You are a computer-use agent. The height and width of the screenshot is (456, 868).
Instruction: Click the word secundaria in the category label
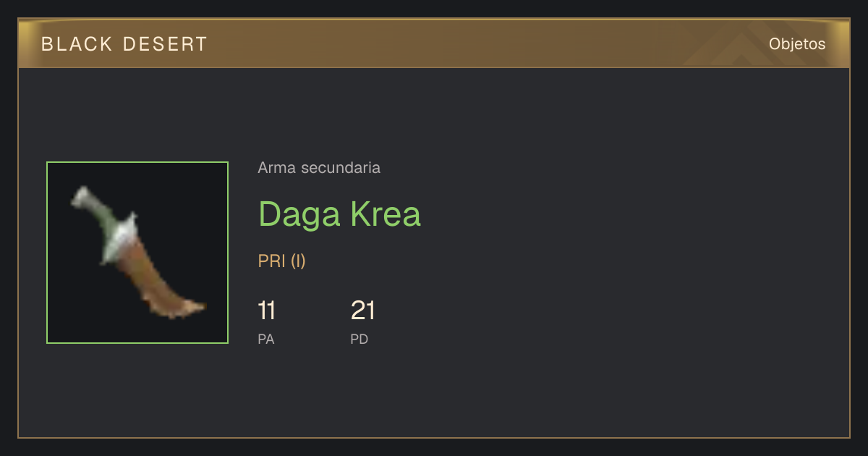[340, 168]
